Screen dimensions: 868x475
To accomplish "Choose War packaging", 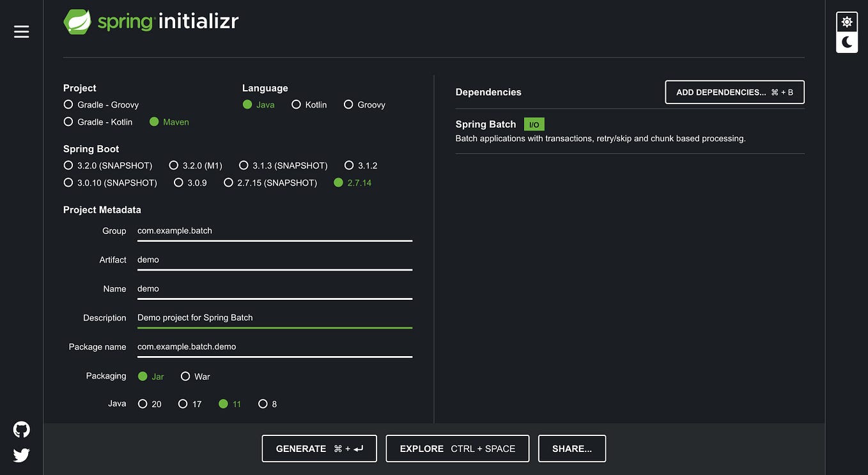I will point(185,376).
